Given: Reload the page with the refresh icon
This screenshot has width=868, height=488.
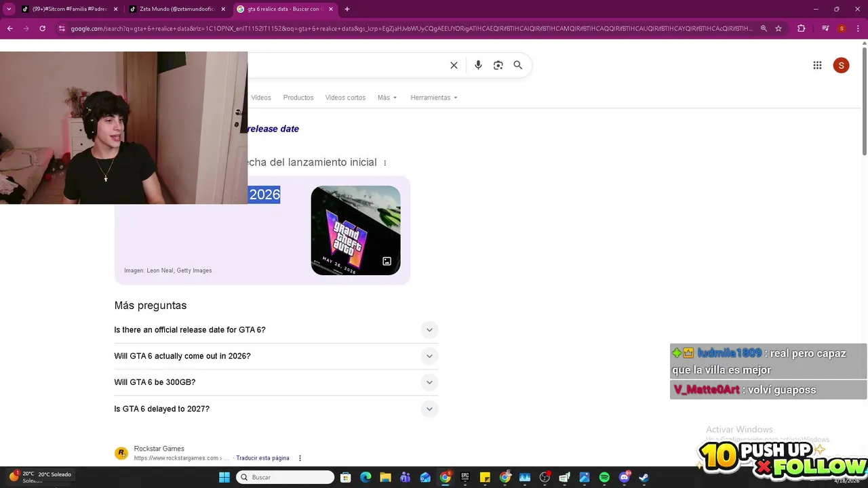Looking at the screenshot, I should (42, 28).
